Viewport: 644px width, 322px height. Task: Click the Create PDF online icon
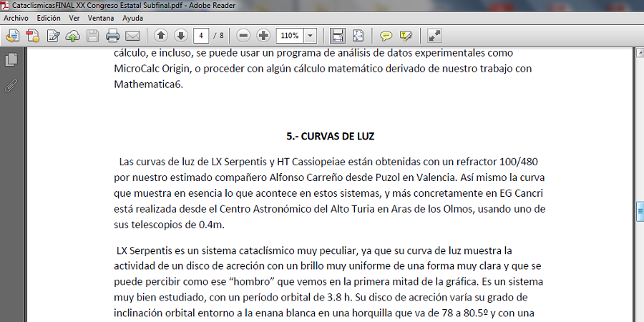click(x=32, y=36)
